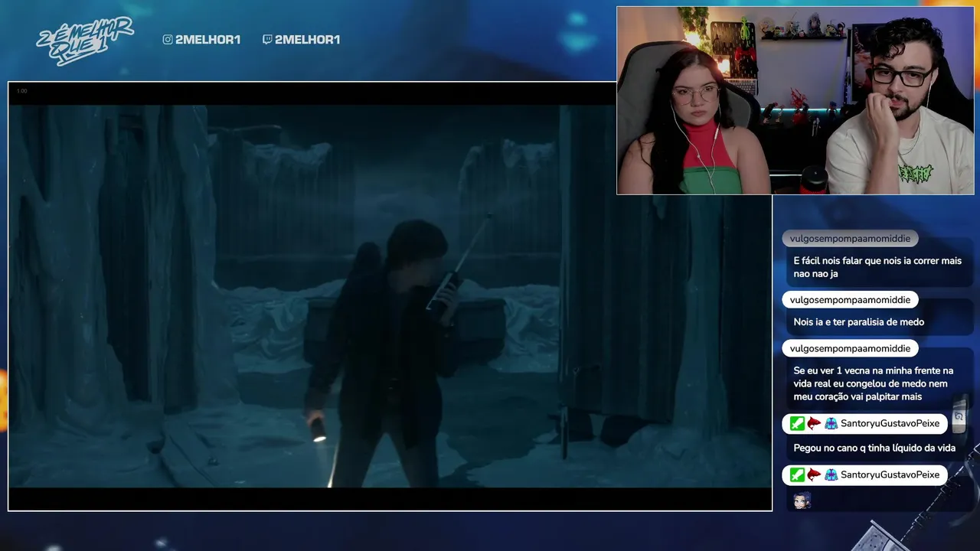Screen dimensions: 980x551
Task: Click message 'Nois ia e ter paralisia de medo'
Action: click(858, 322)
